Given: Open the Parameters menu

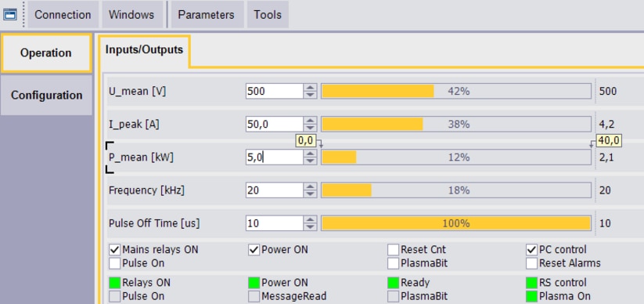Looking at the screenshot, I should (206, 15).
